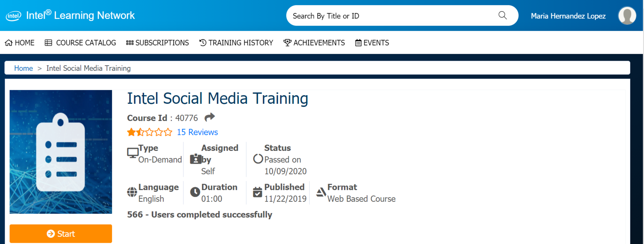Click the search magnifier icon
Image resolution: width=644 pixels, height=244 pixels.
[x=502, y=15]
